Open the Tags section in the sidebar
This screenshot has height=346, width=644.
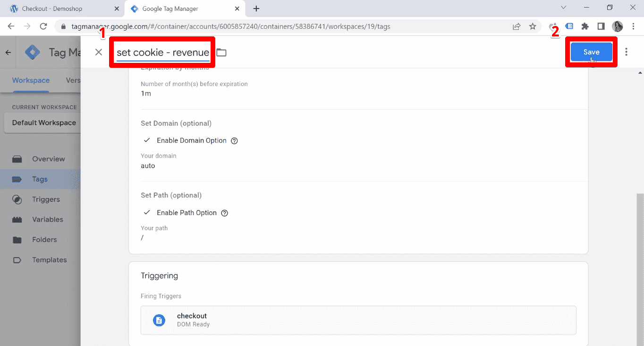(40, 179)
